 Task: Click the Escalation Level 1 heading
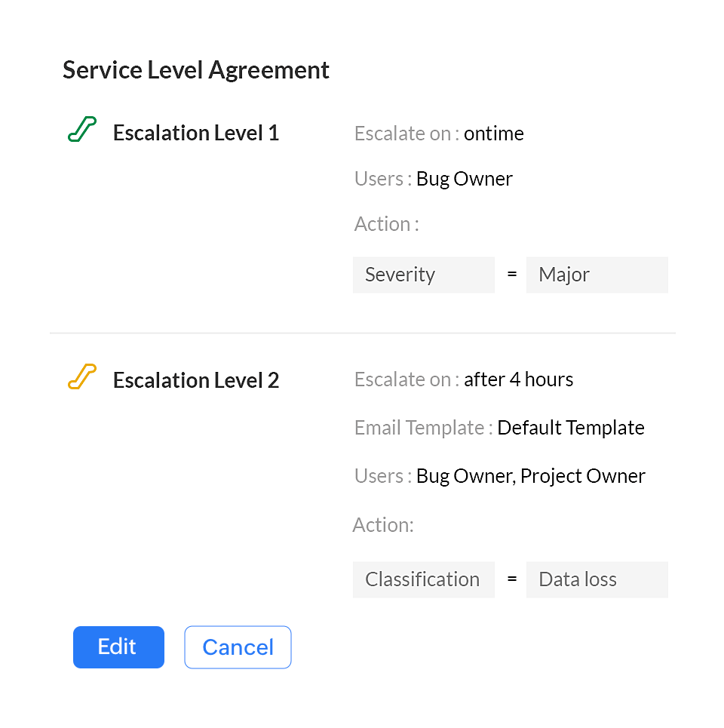pos(196,133)
